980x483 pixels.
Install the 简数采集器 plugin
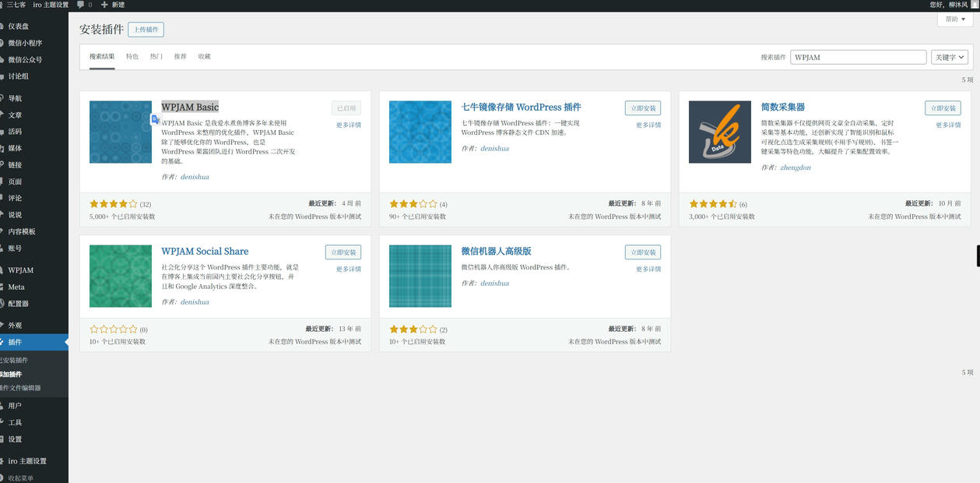[x=943, y=108]
